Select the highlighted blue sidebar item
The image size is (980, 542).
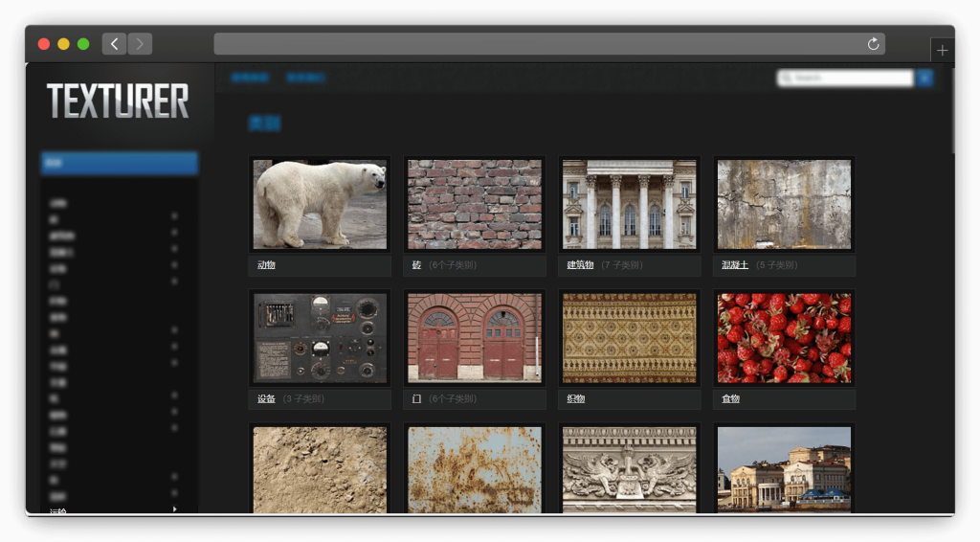click(119, 163)
